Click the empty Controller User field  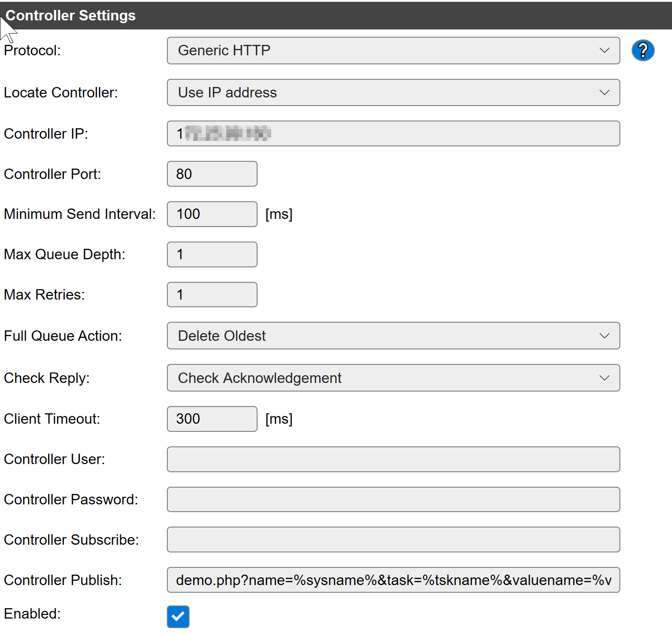click(x=393, y=459)
